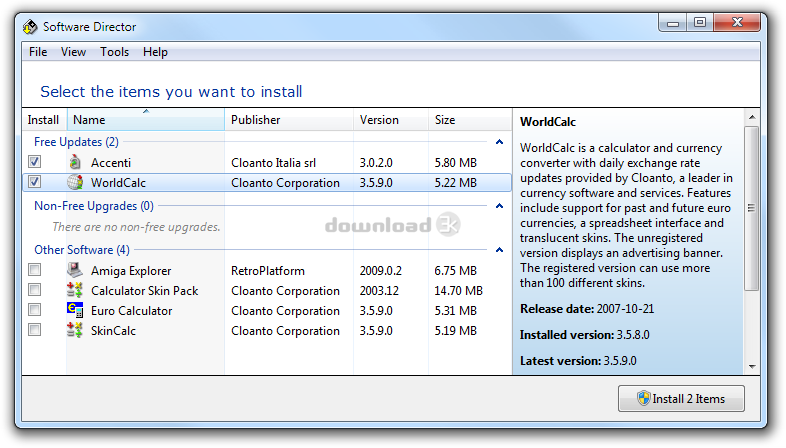Uncheck the WorldCalc install checkbox
786x448 pixels.
pyautogui.click(x=35, y=182)
